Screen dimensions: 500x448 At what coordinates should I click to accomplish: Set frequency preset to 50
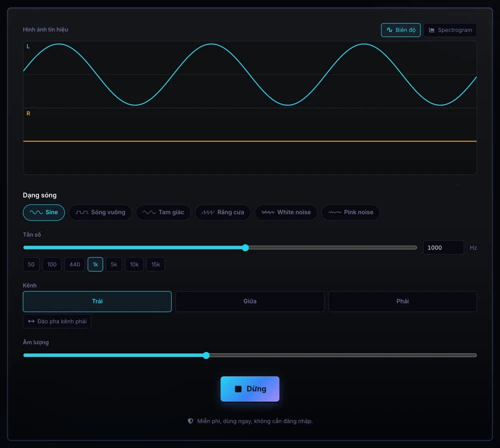[31, 264]
